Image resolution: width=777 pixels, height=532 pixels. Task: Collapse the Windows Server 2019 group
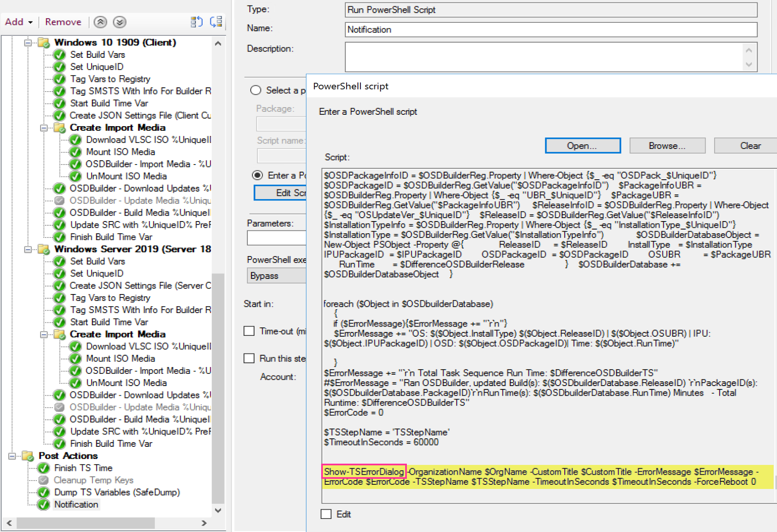pyautogui.click(x=28, y=249)
